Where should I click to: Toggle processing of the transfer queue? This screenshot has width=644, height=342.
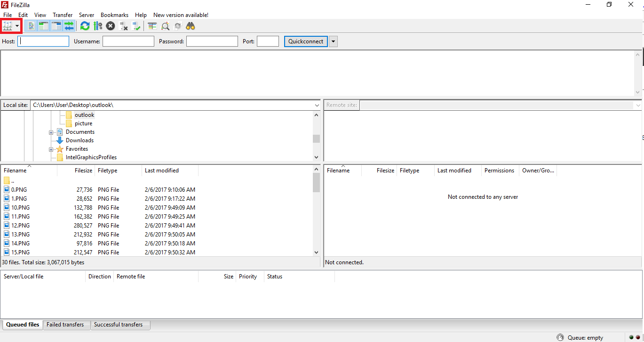[x=98, y=26]
